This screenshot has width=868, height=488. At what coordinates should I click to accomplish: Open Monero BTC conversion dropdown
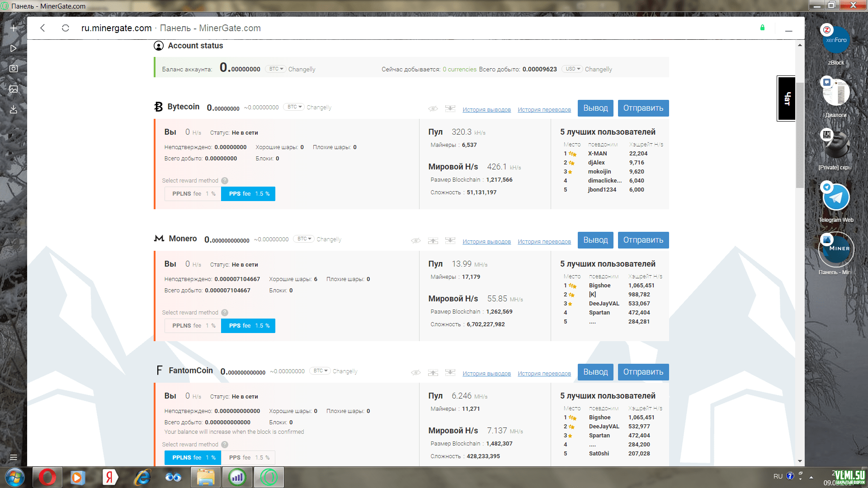pyautogui.click(x=304, y=239)
